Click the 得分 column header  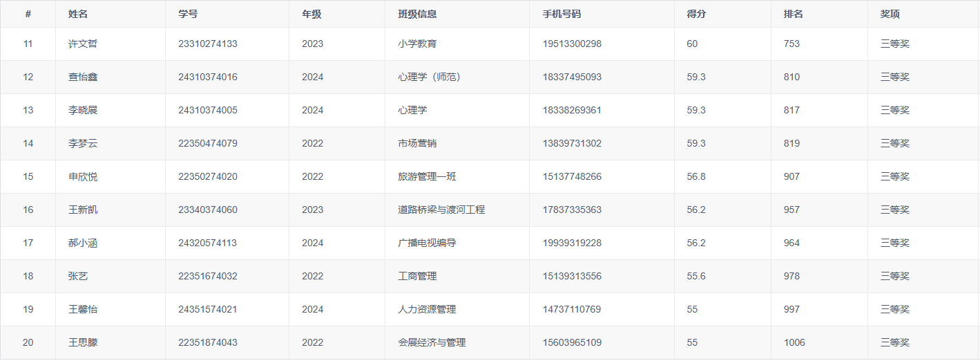pyautogui.click(x=696, y=14)
